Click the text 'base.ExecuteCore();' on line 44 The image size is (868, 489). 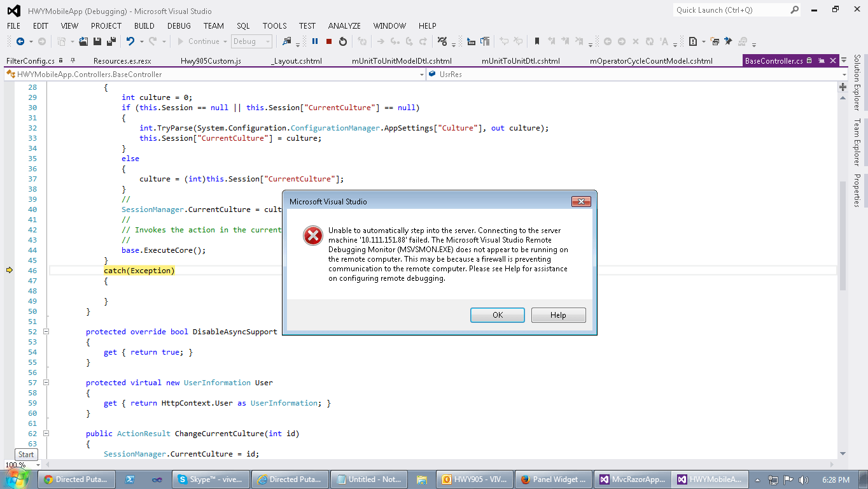(164, 250)
